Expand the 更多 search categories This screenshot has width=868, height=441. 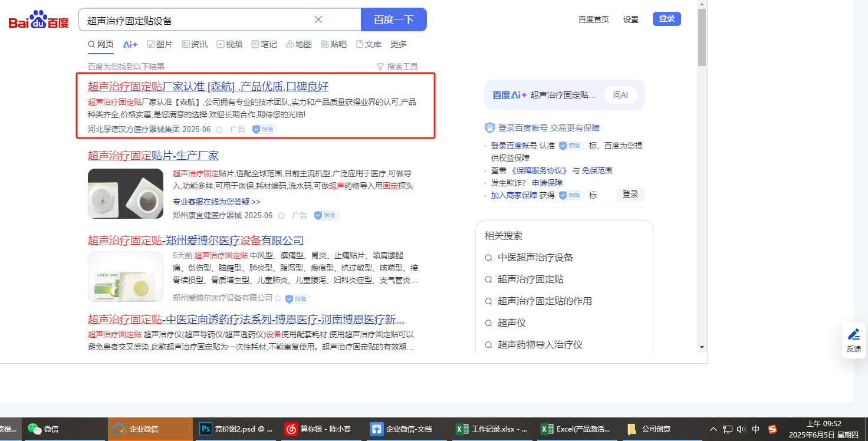[399, 44]
